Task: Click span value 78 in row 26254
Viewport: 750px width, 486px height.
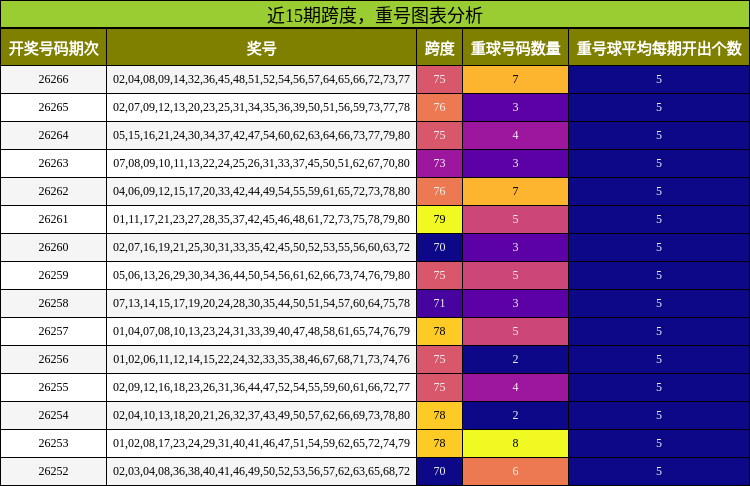Action: point(439,415)
